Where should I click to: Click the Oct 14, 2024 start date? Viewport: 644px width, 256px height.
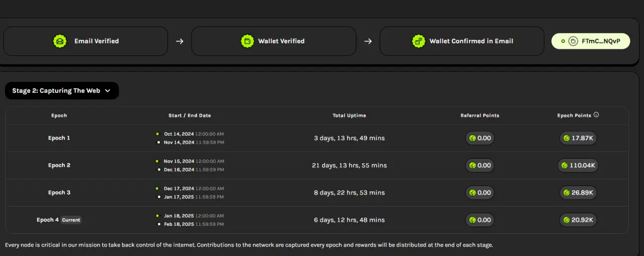(179, 134)
